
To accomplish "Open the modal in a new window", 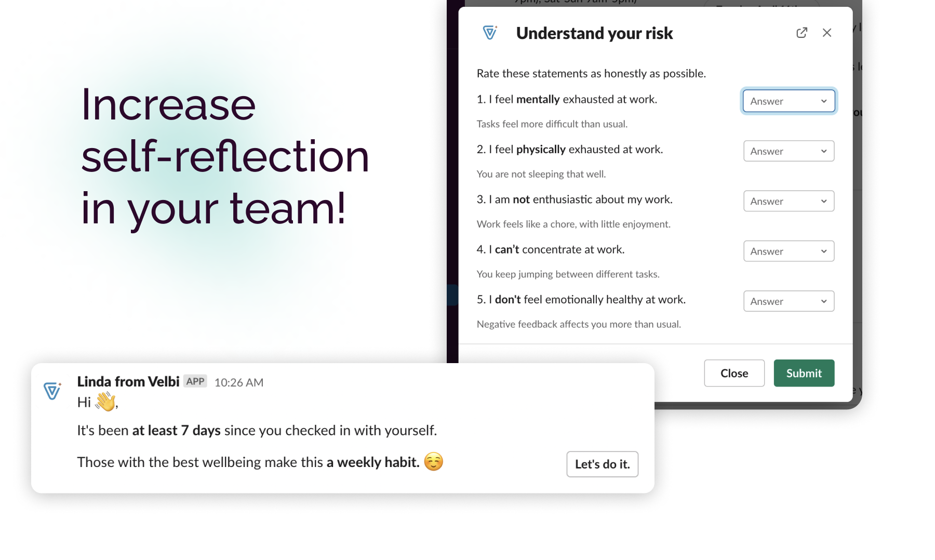I will (x=802, y=33).
